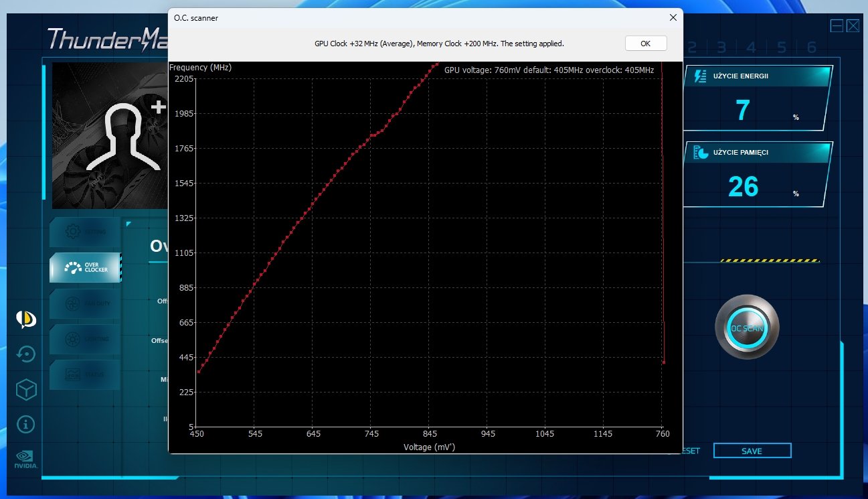The width and height of the screenshot is (868, 499).
Task: Open the Over Clocker tab
Action: 86,267
